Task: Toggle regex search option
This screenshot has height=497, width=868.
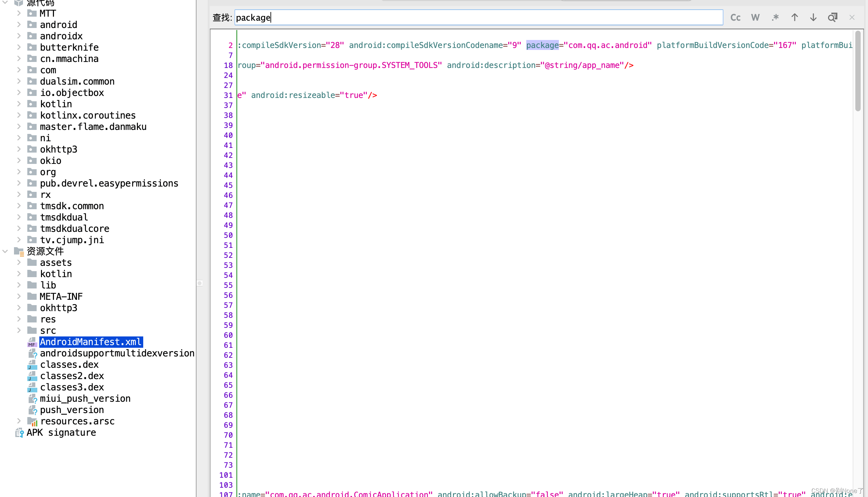Action: 775,17
